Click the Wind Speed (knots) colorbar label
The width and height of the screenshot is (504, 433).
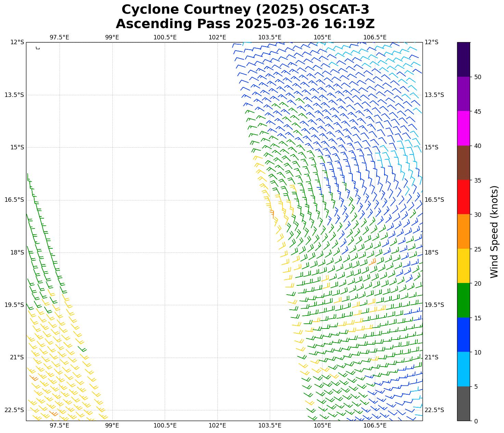(x=494, y=232)
